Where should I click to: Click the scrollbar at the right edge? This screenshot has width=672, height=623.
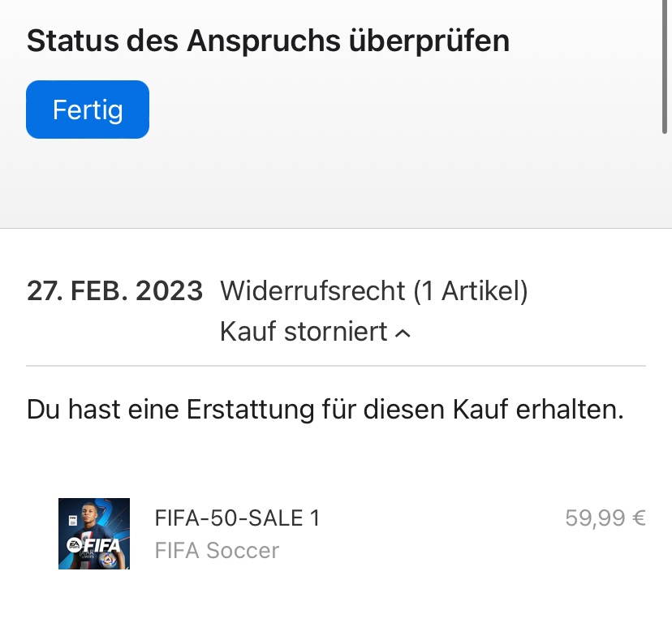click(665, 67)
